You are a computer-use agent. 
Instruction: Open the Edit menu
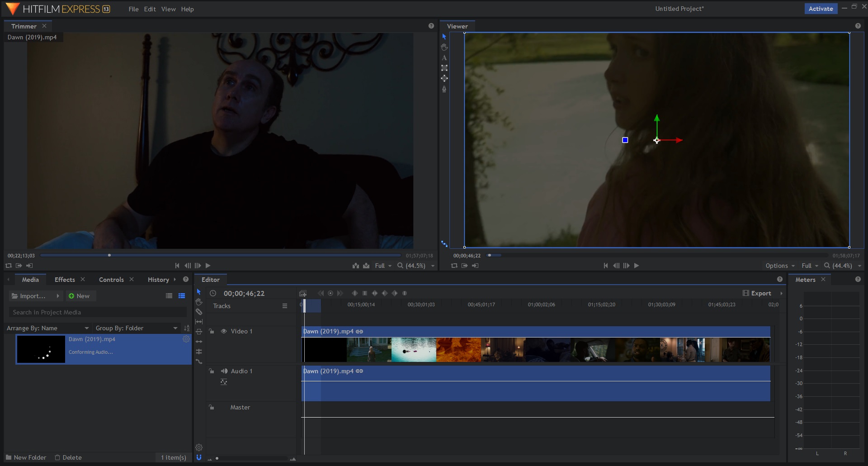(x=150, y=9)
